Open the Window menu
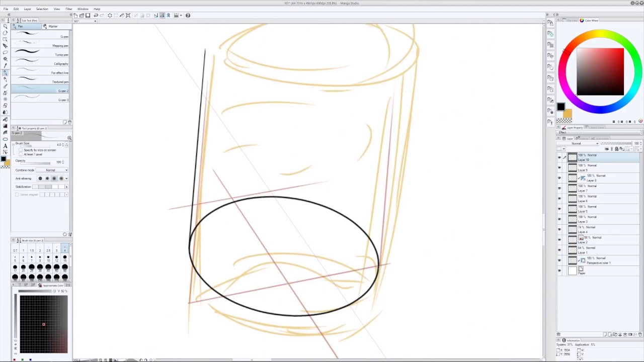This screenshot has width=644, height=362. (83, 9)
